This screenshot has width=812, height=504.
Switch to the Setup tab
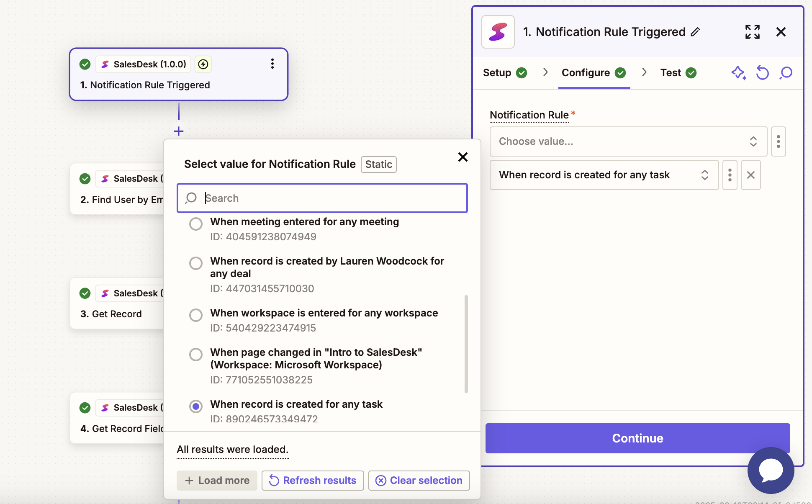click(497, 72)
